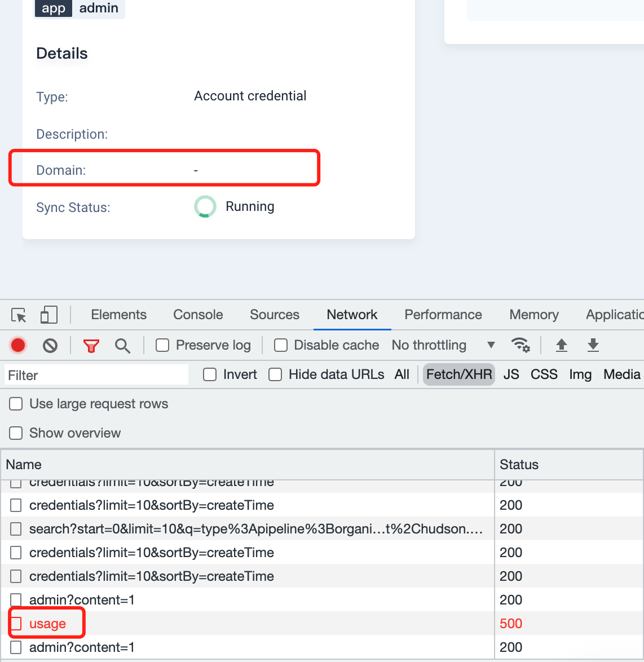Switch to the admin tab above Details

pyautogui.click(x=99, y=8)
